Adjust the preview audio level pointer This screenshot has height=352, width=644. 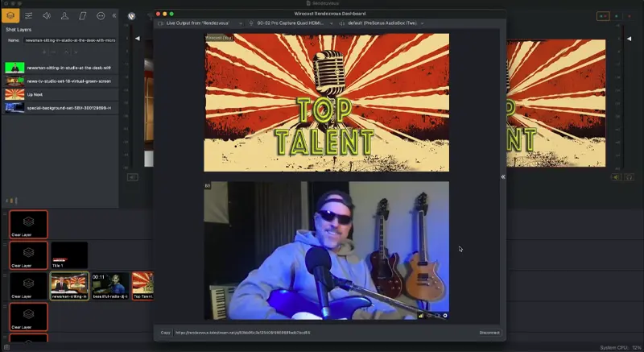point(138,39)
